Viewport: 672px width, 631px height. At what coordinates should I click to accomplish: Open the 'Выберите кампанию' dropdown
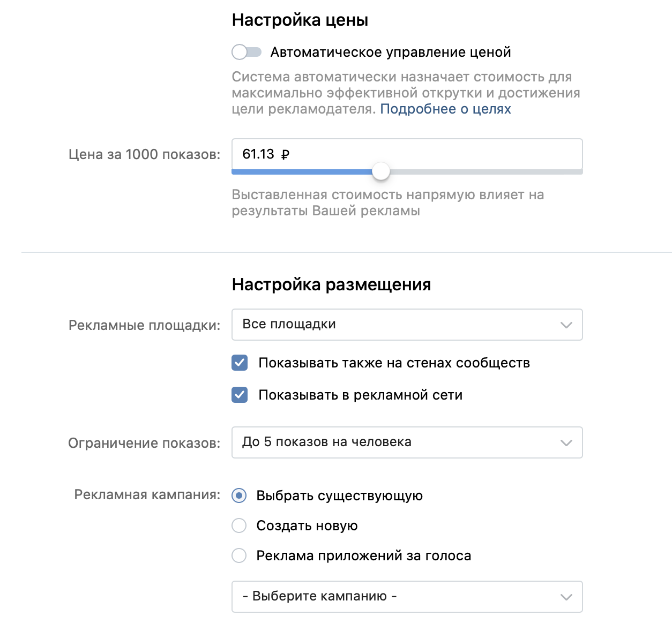[407, 597]
